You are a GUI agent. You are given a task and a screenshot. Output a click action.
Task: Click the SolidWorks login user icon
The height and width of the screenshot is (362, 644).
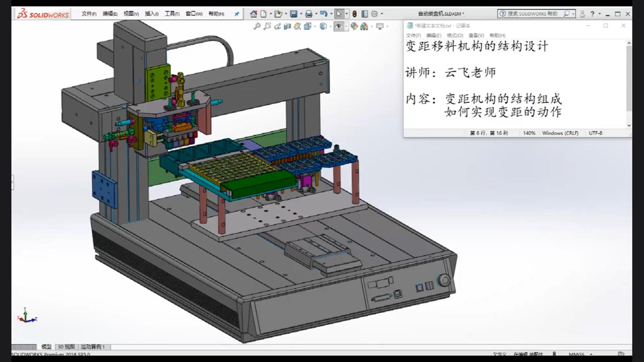coord(582,14)
